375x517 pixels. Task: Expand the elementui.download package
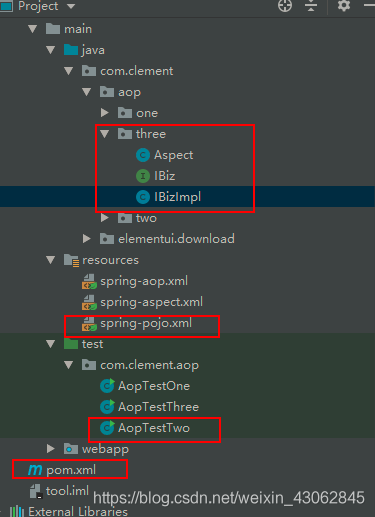pos(87,239)
